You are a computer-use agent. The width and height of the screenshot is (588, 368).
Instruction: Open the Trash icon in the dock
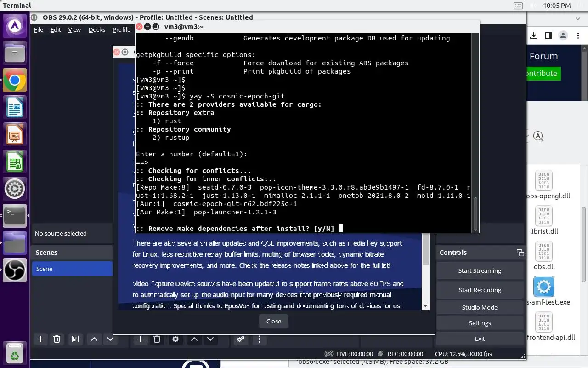pyautogui.click(x=15, y=354)
